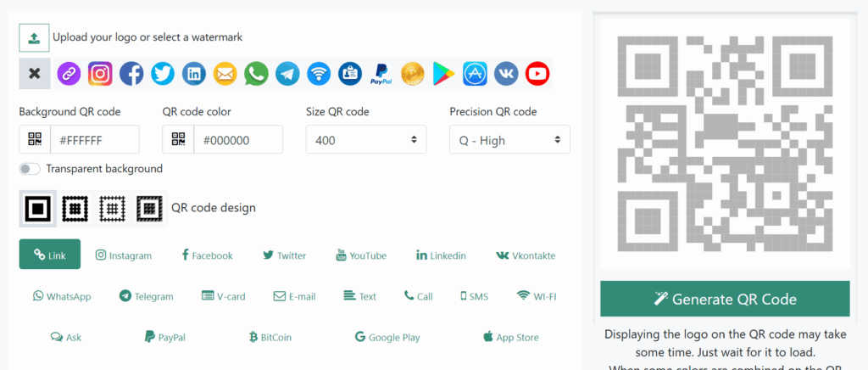Image resolution: width=868 pixels, height=370 pixels.
Task: Edit the #FFFFFF background color field
Action: click(95, 139)
